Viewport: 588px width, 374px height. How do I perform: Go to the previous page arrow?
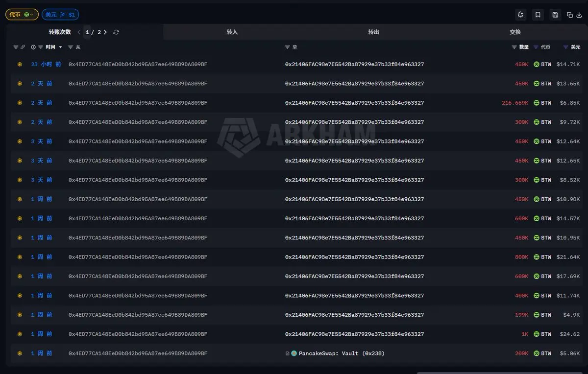(79, 32)
